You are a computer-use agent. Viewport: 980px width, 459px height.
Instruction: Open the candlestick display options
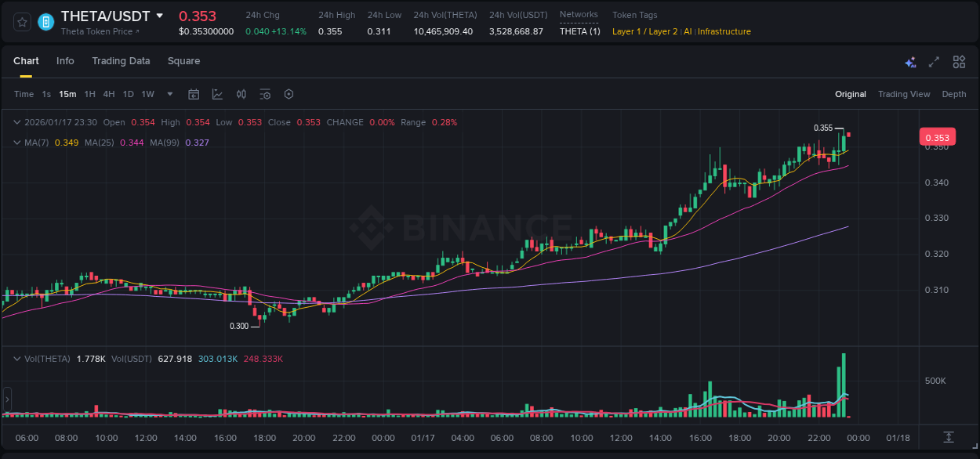[x=241, y=94]
